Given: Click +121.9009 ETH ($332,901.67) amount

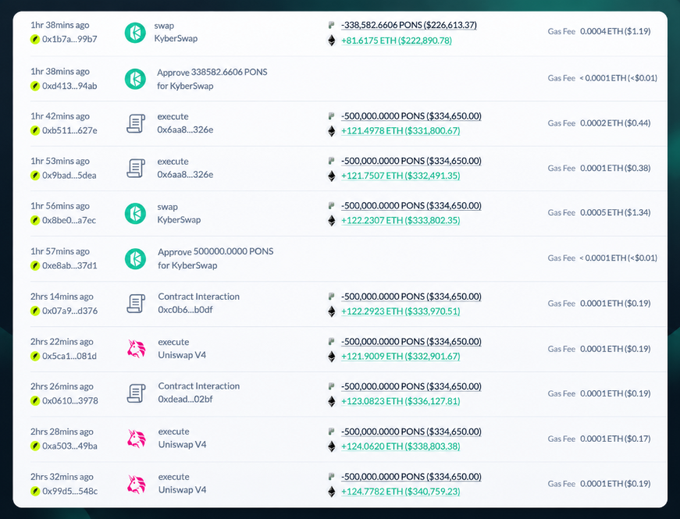Looking at the screenshot, I should click(401, 356).
